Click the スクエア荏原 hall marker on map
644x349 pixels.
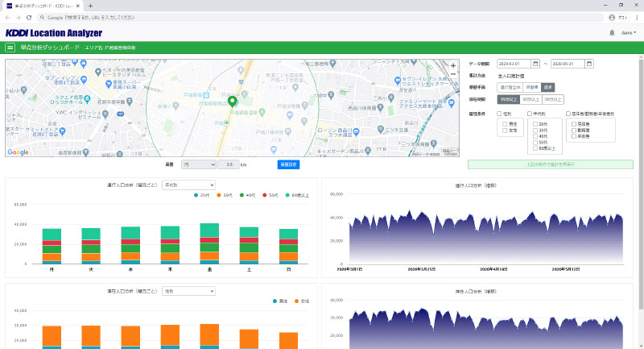coord(87,98)
